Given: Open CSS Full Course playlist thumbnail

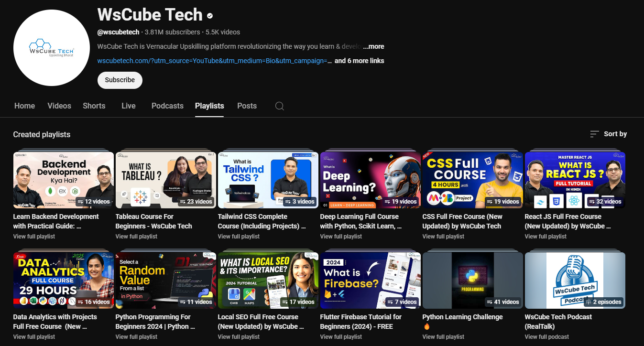Looking at the screenshot, I should (x=473, y=180).
